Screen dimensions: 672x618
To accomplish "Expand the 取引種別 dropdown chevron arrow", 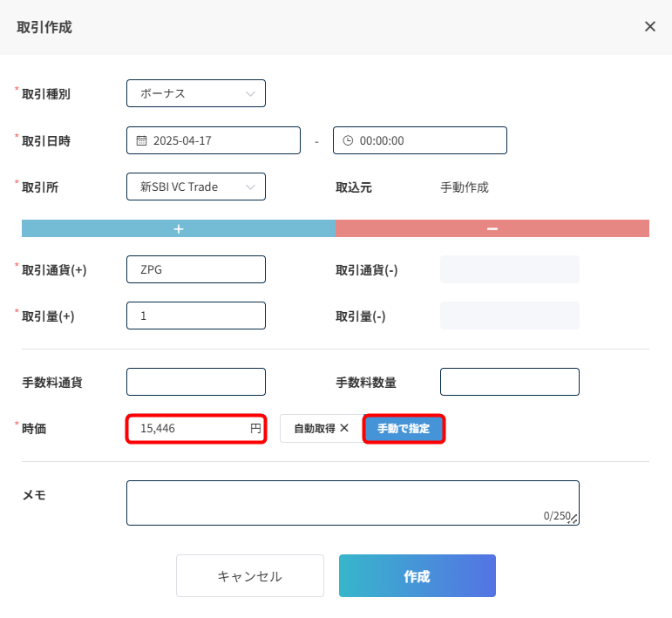I will 250,94.
